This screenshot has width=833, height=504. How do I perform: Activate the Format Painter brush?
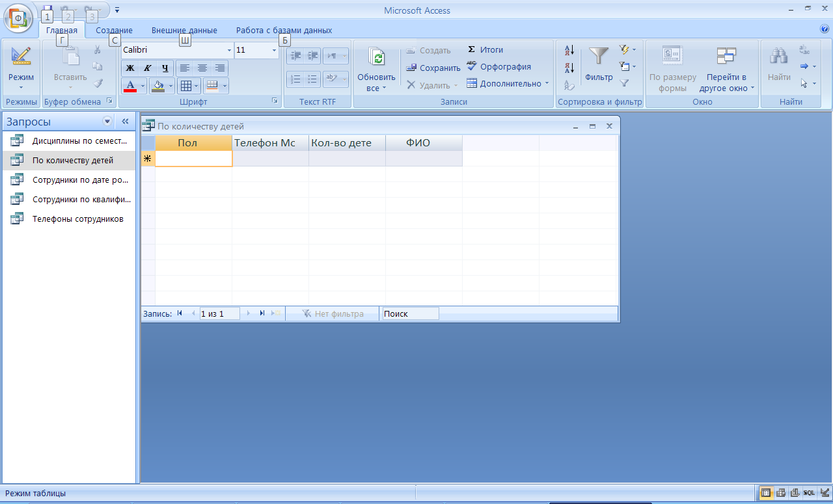point(98,83)
